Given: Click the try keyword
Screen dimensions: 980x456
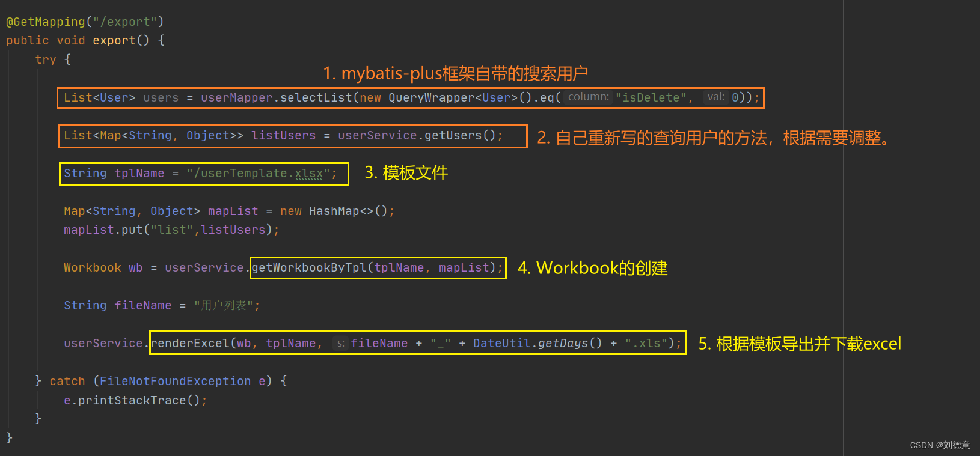Looking at the screenshot, I should (46, 59).
